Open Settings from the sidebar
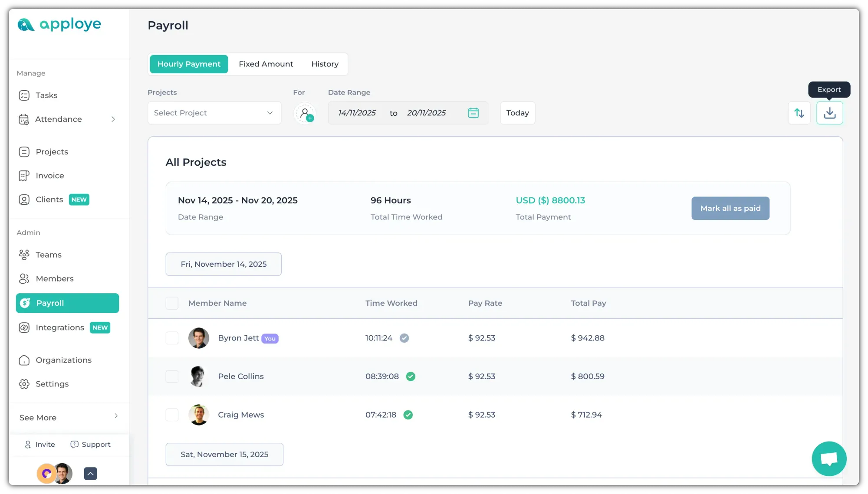 (52, 384)
